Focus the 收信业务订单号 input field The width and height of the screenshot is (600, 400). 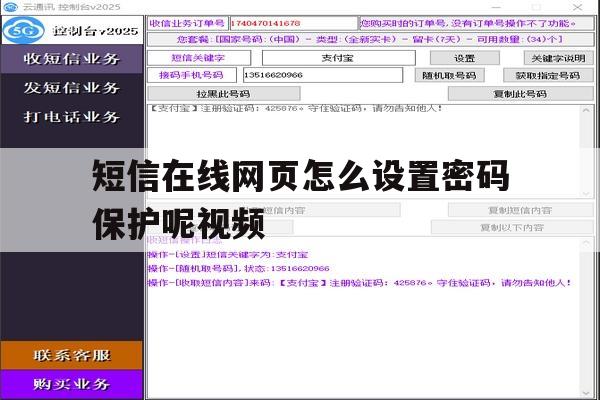(293, 23)
